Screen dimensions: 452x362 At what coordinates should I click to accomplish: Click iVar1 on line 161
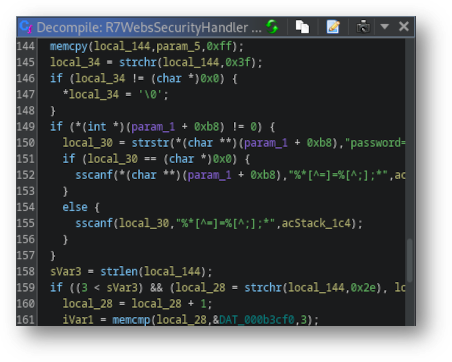78,320
